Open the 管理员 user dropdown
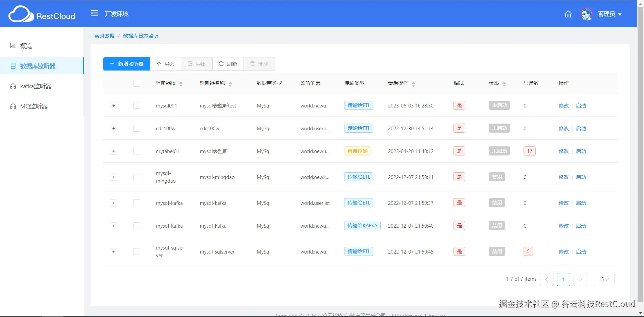Screen dimensions: 644x317 click(609, 14)
